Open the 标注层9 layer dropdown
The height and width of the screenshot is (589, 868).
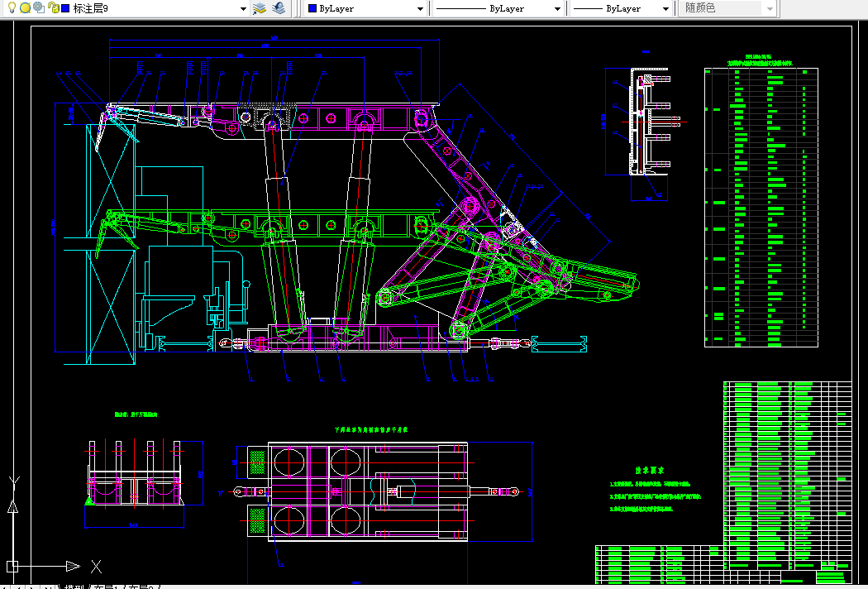(243, 8)
